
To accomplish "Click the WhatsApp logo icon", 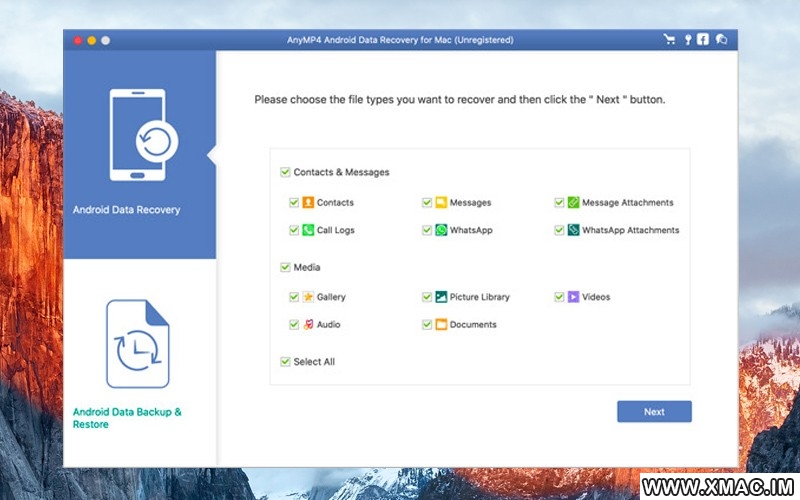I will tap(441, 230).
